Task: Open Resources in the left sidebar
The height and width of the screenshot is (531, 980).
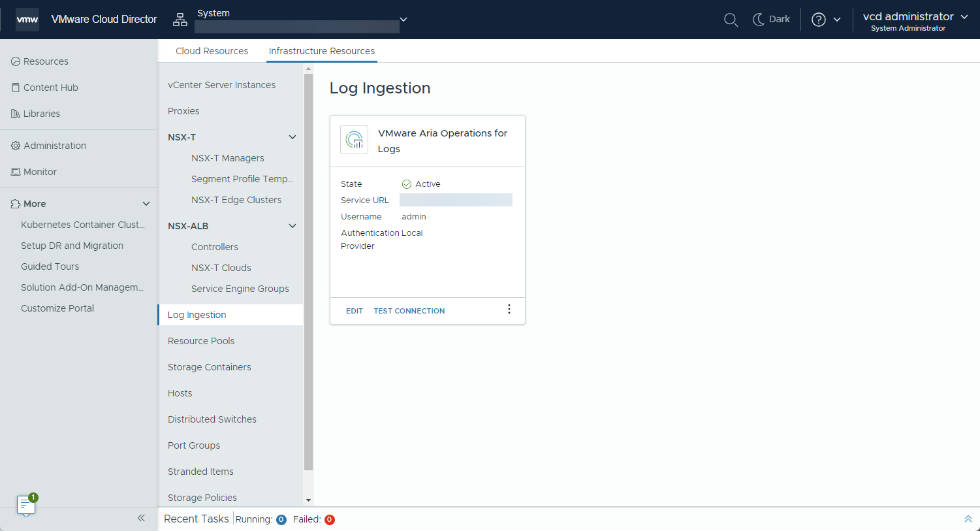Action: (46, 61)
